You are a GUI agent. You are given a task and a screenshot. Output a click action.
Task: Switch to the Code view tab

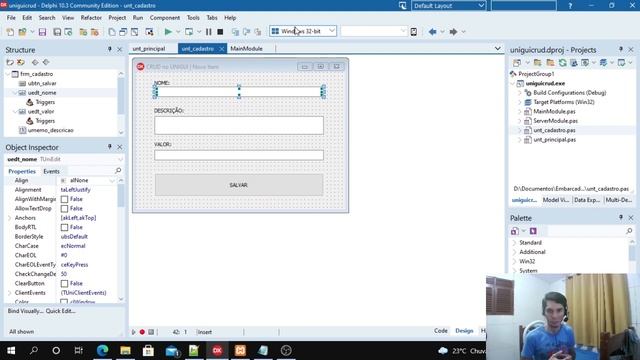tap(441, 331)
